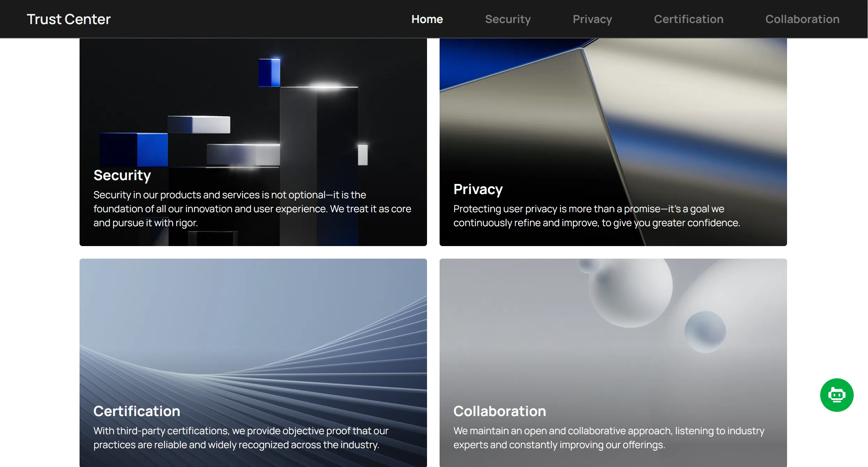
Task: Click the third-party certifications description text
Action: click(241, 438)
